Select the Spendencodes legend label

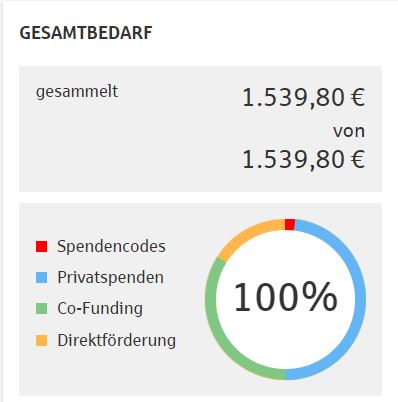click(x=111, y=247)
